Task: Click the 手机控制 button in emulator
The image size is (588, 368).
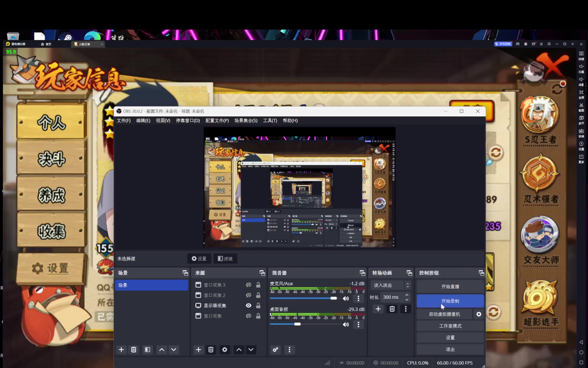Action: [x=503, y=44]
